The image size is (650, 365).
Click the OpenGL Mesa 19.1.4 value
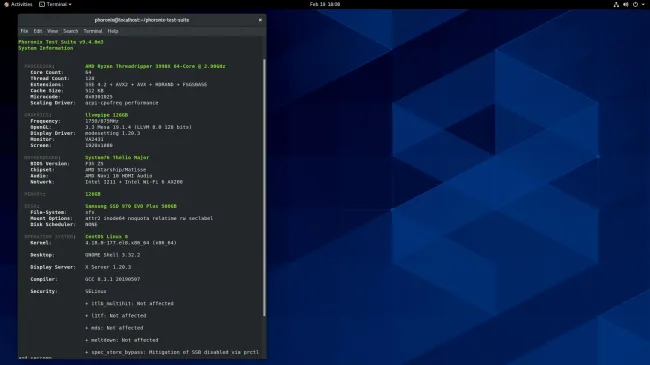[138, 127]
